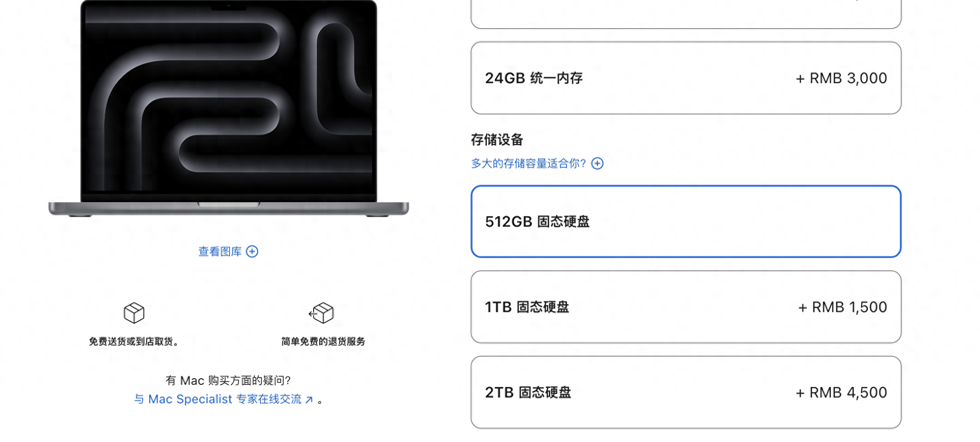Click the plus icon after 多大的存储容量适合你

[597, 163]
